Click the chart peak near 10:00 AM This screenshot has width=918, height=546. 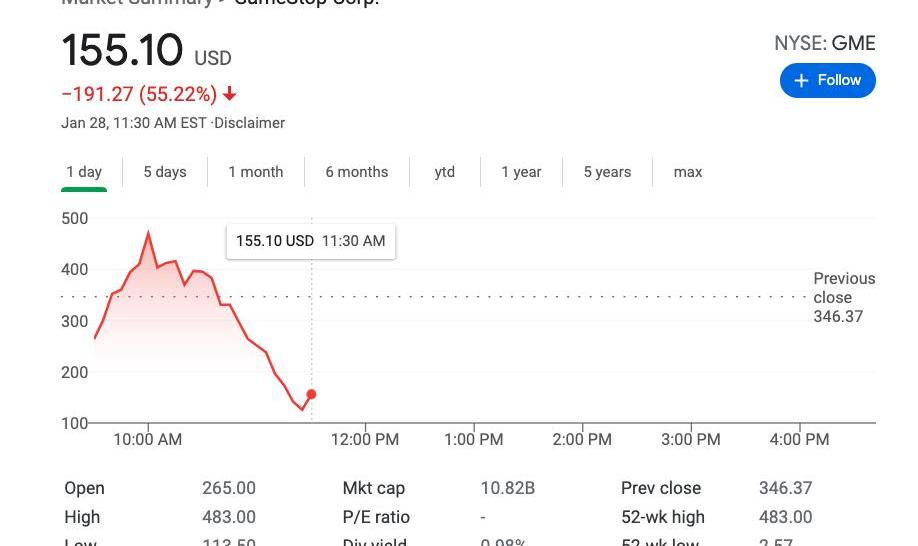(x=149, y=234)
